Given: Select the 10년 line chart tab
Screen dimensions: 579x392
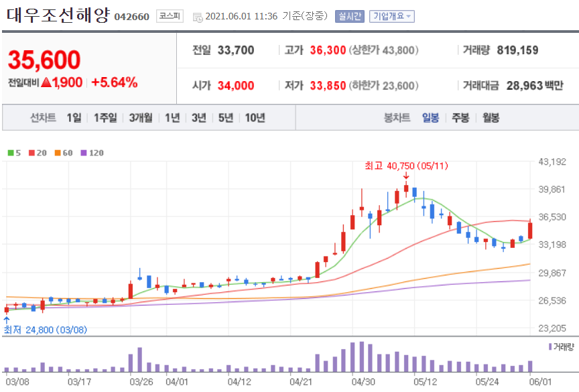Looking at the screenshot, I should (x=255, y=118).
